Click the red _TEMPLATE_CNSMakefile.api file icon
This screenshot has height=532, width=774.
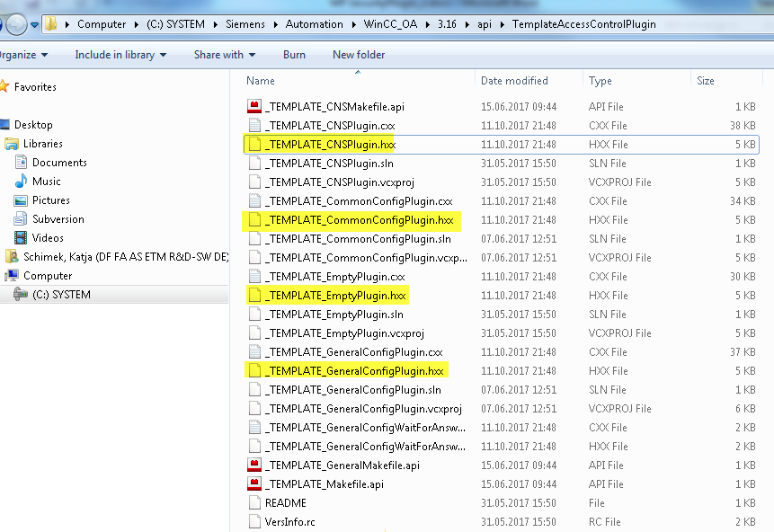(x=254, y=107)
